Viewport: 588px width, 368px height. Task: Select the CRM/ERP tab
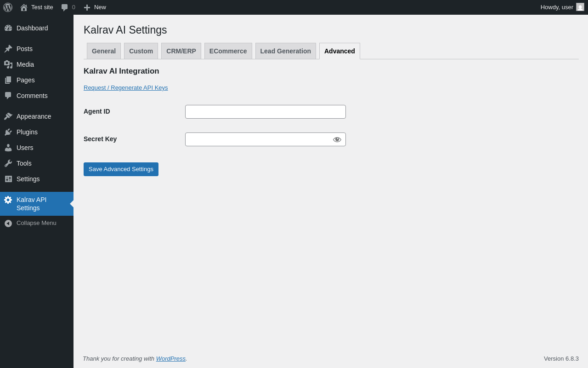click(181, 51)
